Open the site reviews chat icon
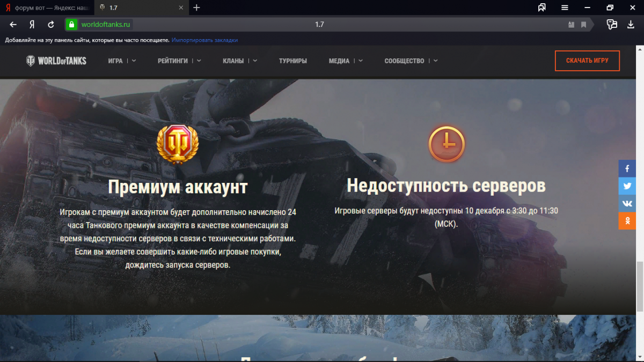The height and width of the screenshot is (362, 644). pyautogui.click(x=612, y=24)
